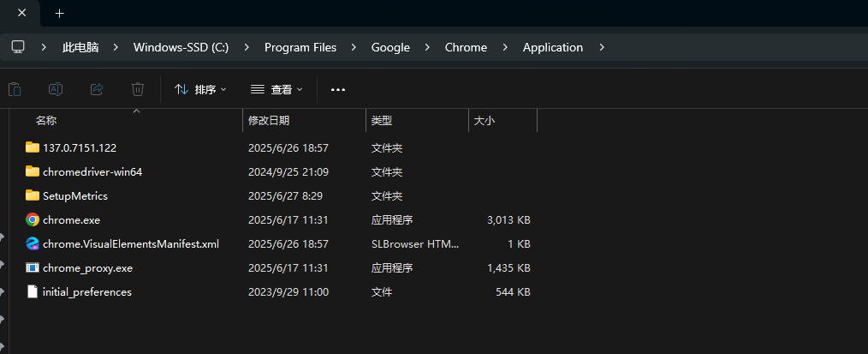Click the chrome.exe file name

(x=71, y=220)
